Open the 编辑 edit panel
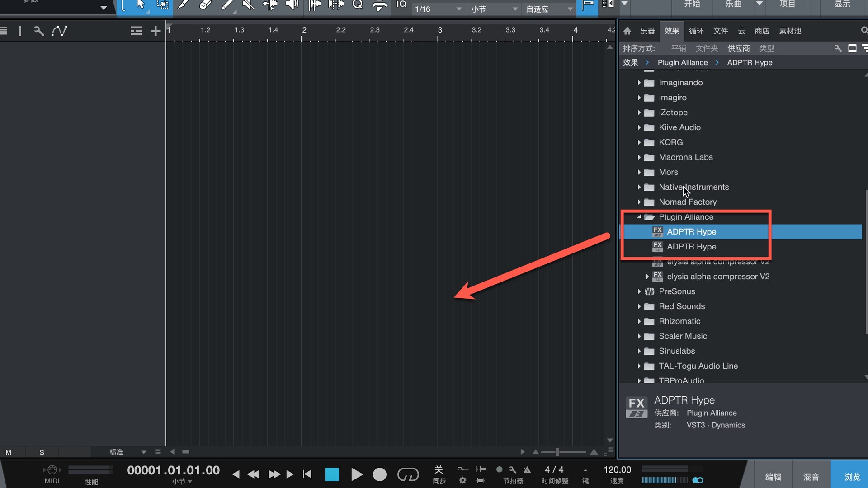The height and width of the screenshot is (488, 868). click(773, 477)
